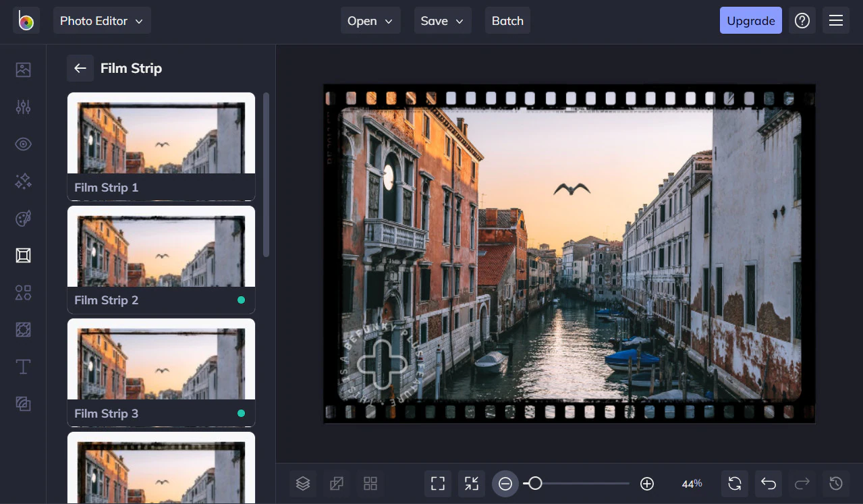Open the Text tool sidebar icon

pyautogui.click(x=24, y=366)
